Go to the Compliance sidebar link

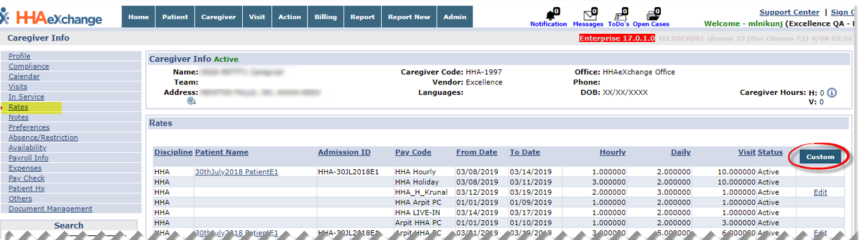29,66
